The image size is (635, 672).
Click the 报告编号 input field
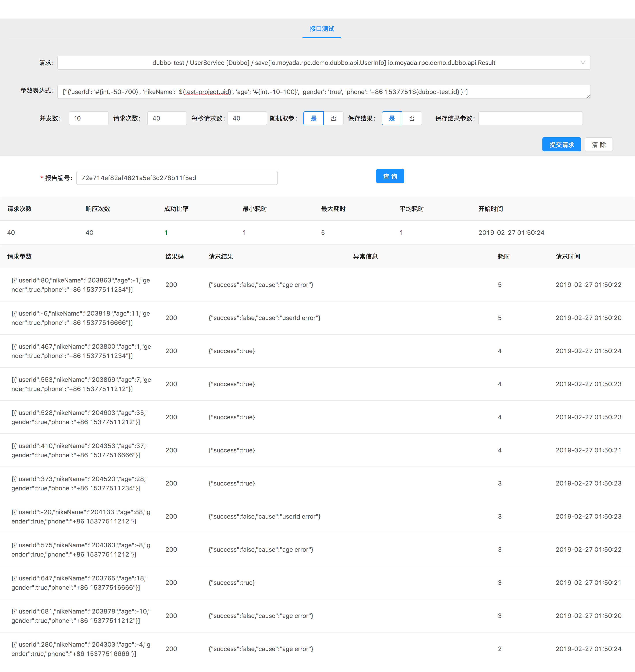tap(177, 178)
